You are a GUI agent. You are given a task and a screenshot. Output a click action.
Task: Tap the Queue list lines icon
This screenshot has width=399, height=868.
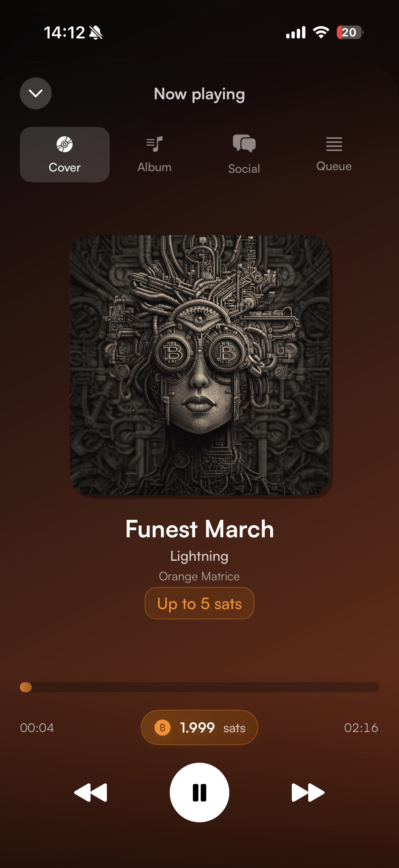coord(334,144)
